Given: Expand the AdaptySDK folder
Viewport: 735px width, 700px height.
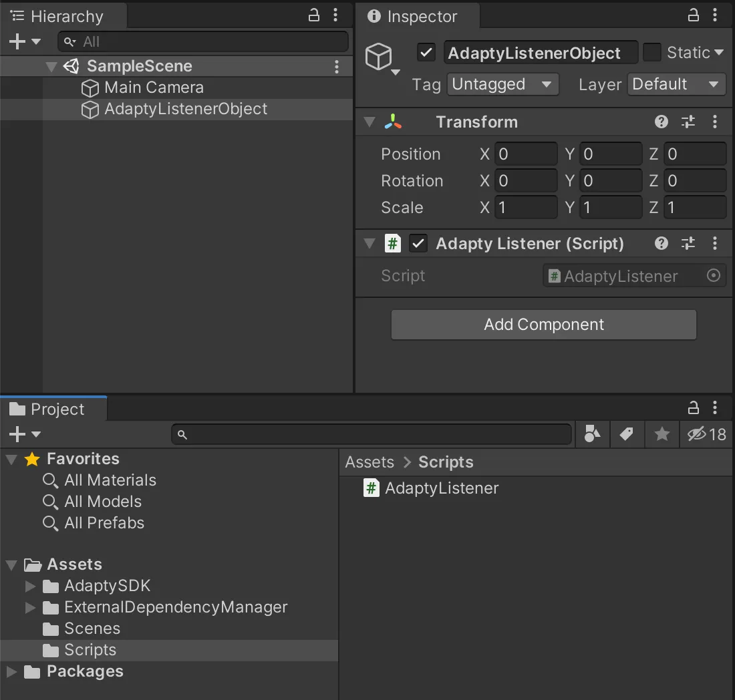Looking at the screenshot, I should (30, 586).
